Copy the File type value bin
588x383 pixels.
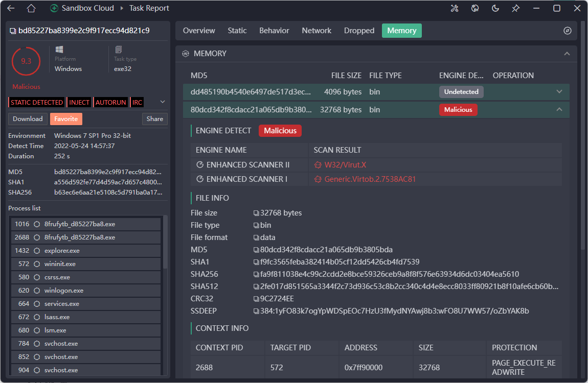tap(256, 225)
